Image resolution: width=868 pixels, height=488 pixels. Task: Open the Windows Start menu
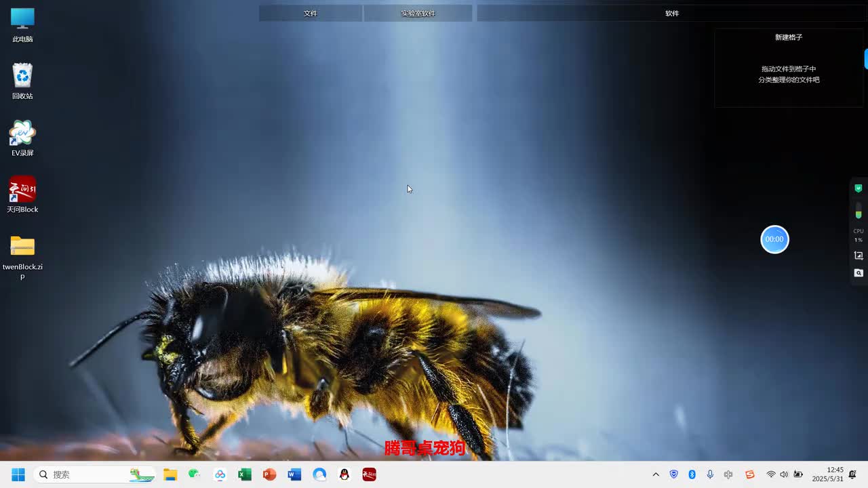tap(18, 474)
